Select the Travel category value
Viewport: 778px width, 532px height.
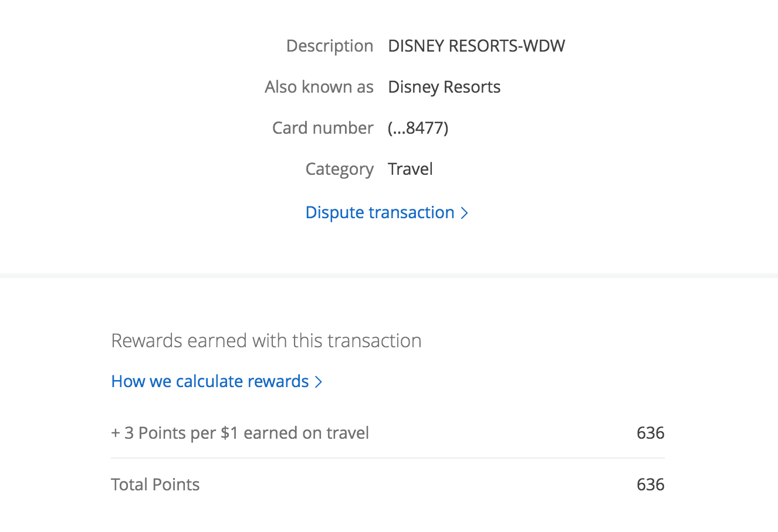(410, 169)
